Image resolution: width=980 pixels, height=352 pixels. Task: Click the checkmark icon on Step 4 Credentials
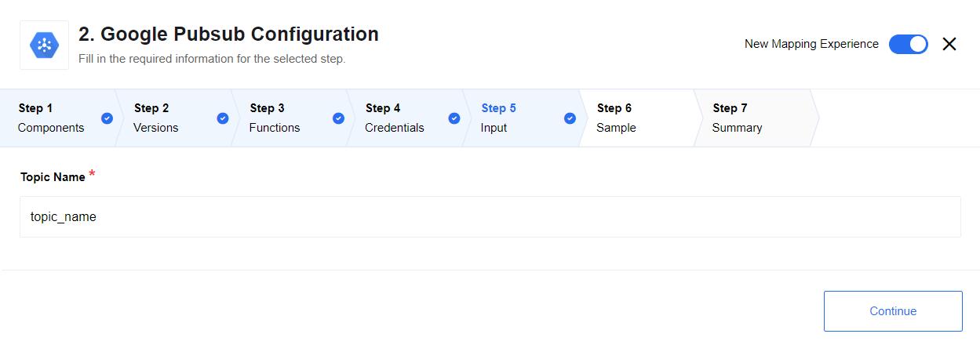click(454, 118)
